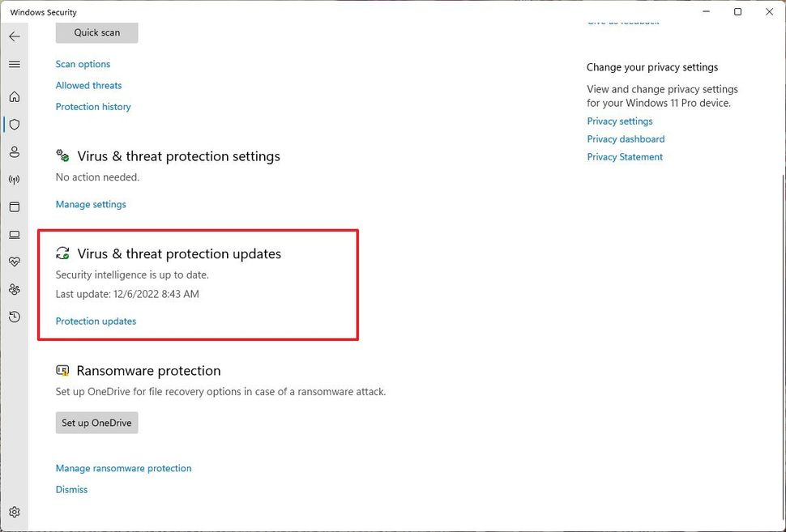Run a Quick scan

(96, 32)
